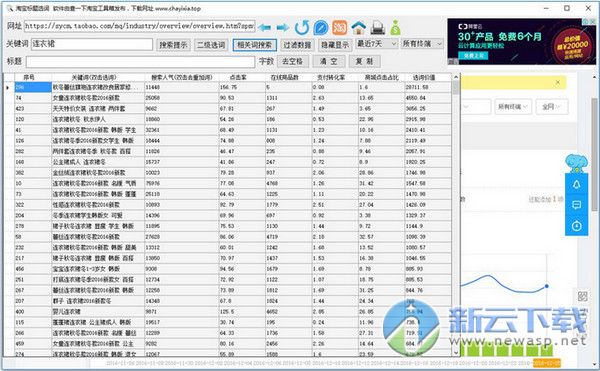Click the green money bag icon
The image size is (600, 371).
[x=395, y=28]
